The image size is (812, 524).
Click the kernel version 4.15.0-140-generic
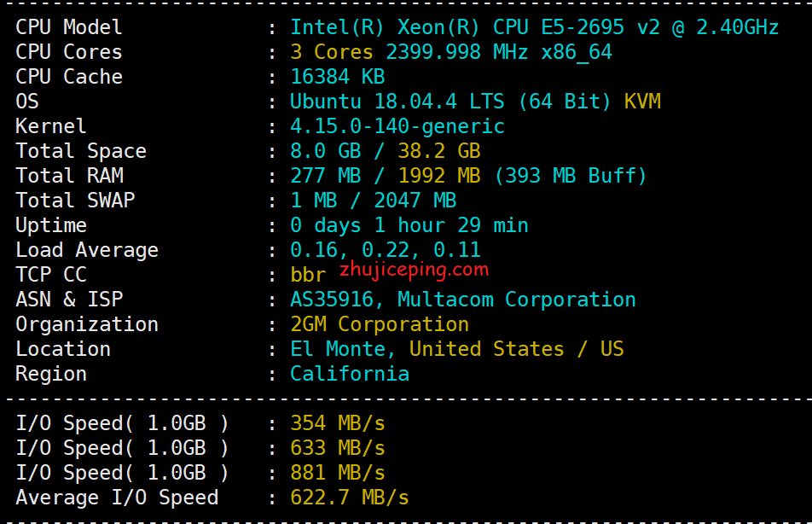point(397,126)
